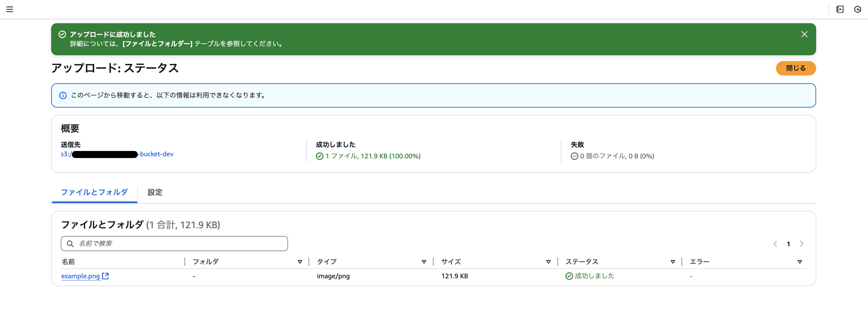This screenshot has height=333, width=868.
Task: Open example.png via its external link icon
Action: [x=105, y=276]
